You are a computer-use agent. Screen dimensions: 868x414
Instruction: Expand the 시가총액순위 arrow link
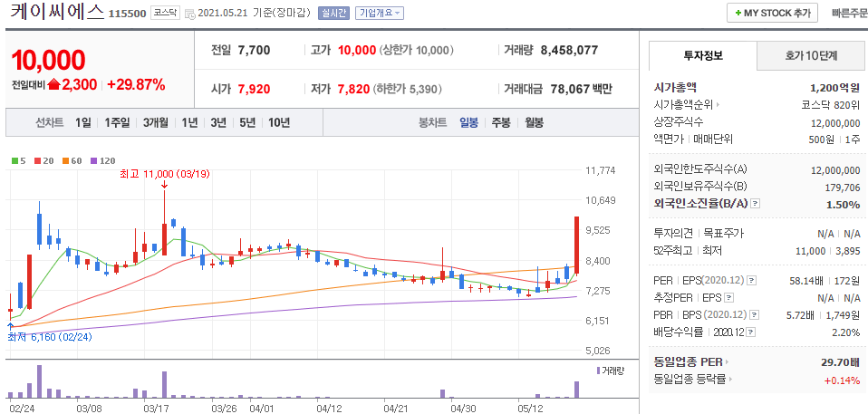[x=719, y=104]
